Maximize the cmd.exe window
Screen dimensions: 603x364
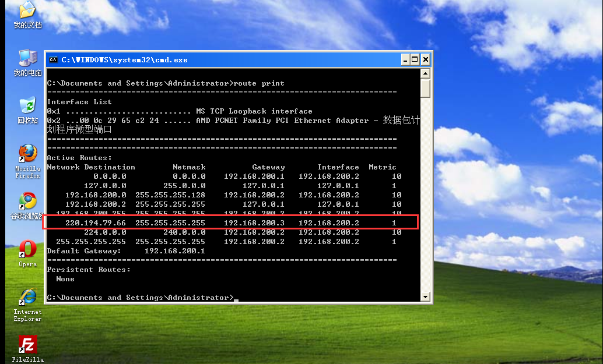415,59
